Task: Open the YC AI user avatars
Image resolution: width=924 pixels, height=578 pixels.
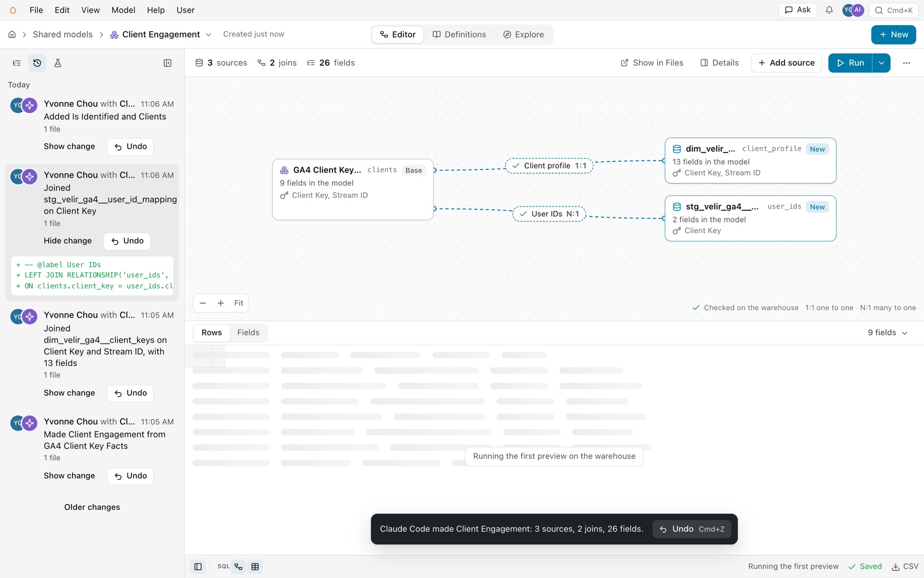Action: (x=853, y=10)
